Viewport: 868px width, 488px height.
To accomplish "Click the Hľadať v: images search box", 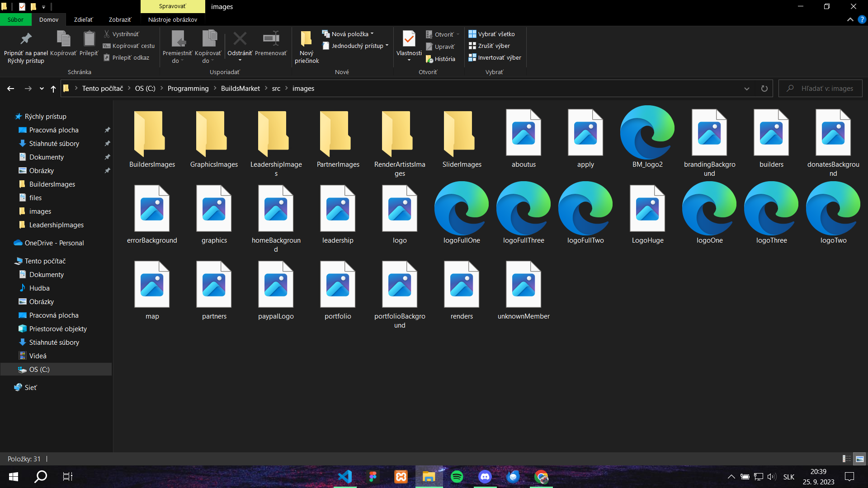I will pos(827,88).
